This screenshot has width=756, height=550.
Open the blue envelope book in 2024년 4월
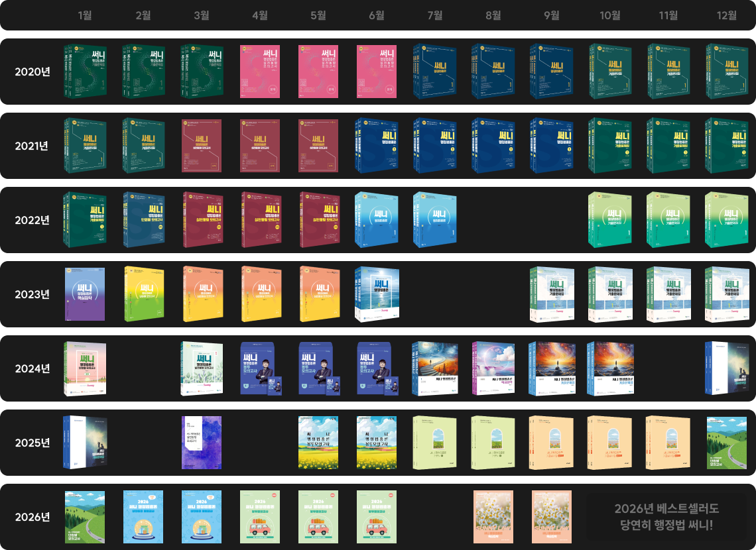point(261,368)
